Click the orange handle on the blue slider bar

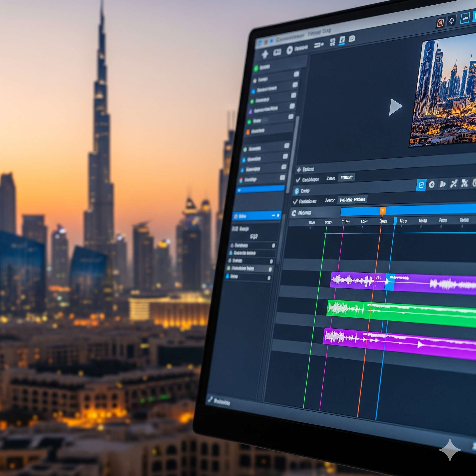point(383,211)
